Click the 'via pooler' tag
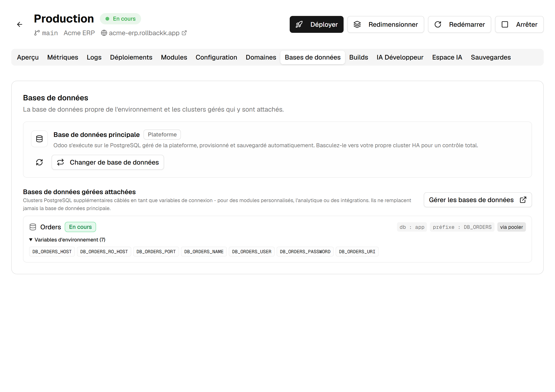This screenshot has width=555, height=392. click(x=511, y=227)
